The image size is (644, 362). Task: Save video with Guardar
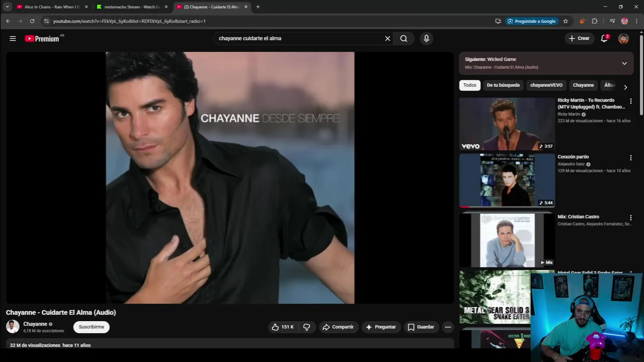pyautogui.click(x=421, y=327)
